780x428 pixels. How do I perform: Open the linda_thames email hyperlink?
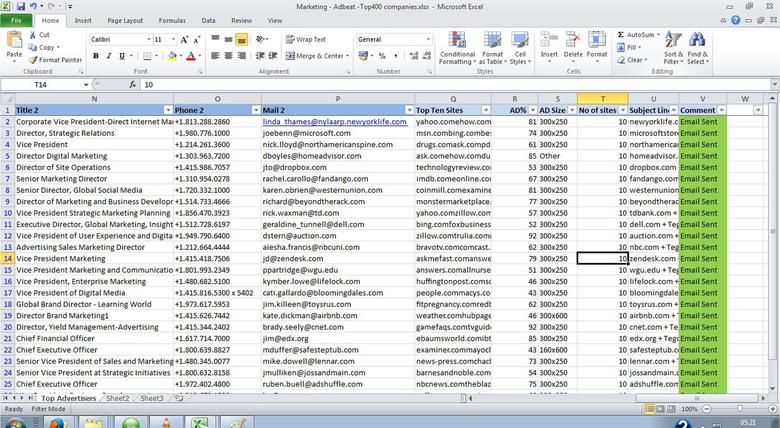(x=335, y=121)
